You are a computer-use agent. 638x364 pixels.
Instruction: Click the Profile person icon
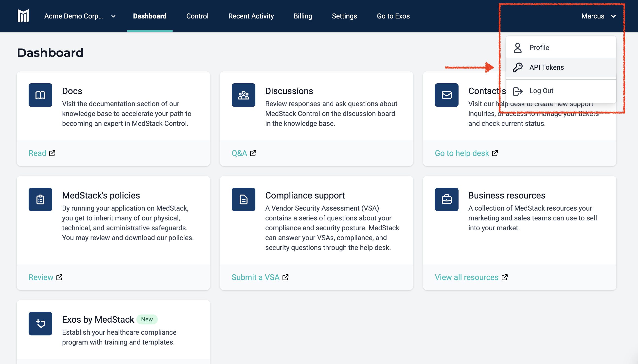517,48
